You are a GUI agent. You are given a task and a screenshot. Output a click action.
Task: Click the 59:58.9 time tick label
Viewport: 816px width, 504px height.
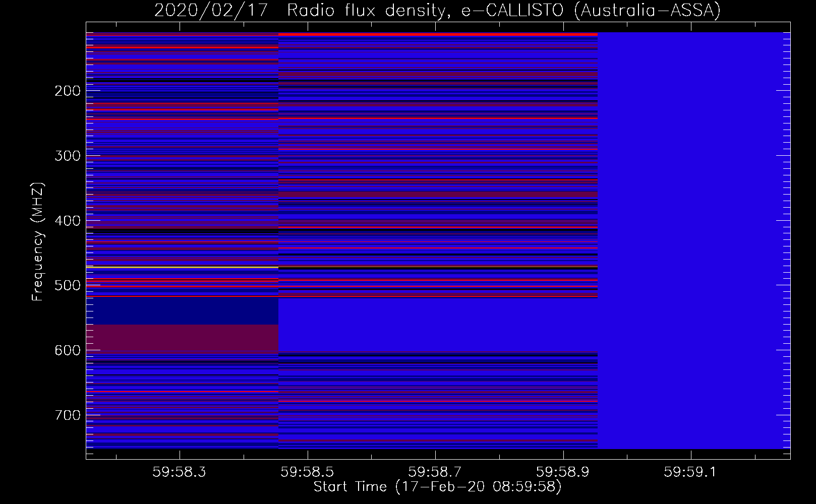click(562, 472)
